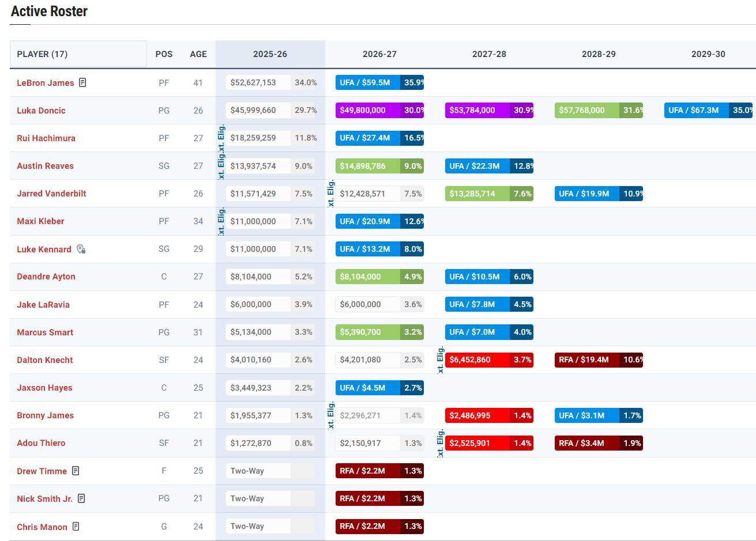This screenshot has width=756, height=541.
Task: Click the POS column header
Action: coord(164,54)
